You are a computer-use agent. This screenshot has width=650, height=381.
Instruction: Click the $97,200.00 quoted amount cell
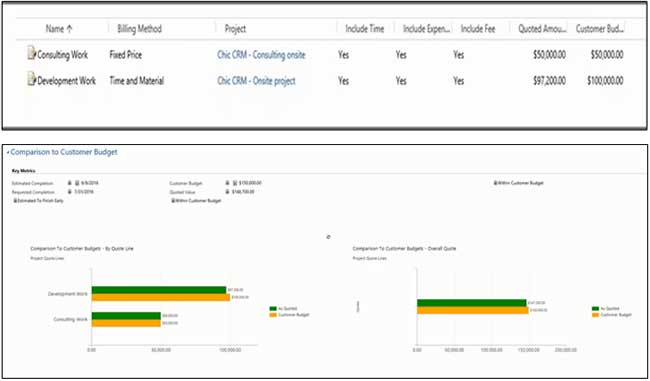pyautogui.click(x=549, y=80)
